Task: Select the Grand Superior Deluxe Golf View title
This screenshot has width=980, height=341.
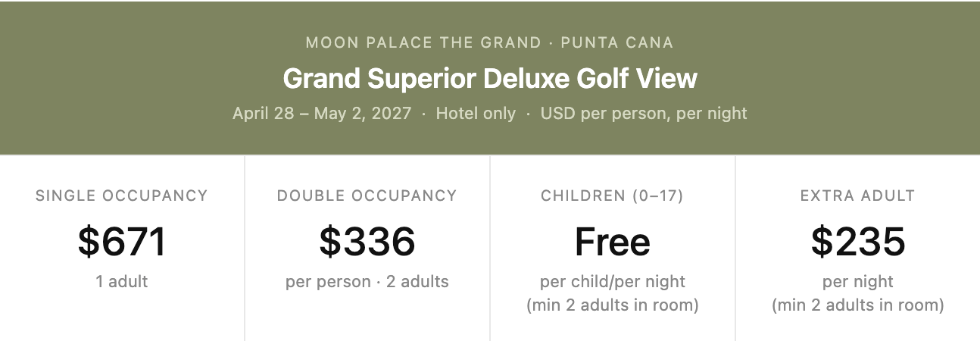Action: pyautogui.click(x=490, y=78)
